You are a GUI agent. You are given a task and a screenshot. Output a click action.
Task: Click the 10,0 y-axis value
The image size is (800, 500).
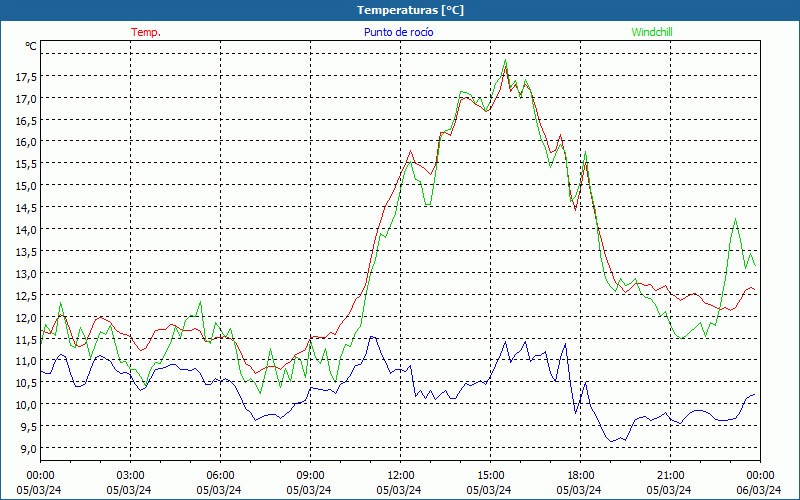(x=26, y=404)
